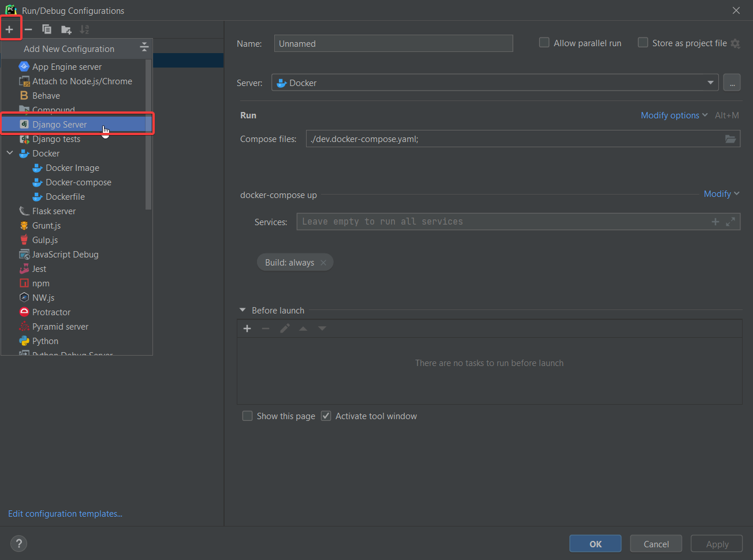Click the Add New Configuration plus icon
The height and width of the screenshot is (560, 753).
point(9,29)
